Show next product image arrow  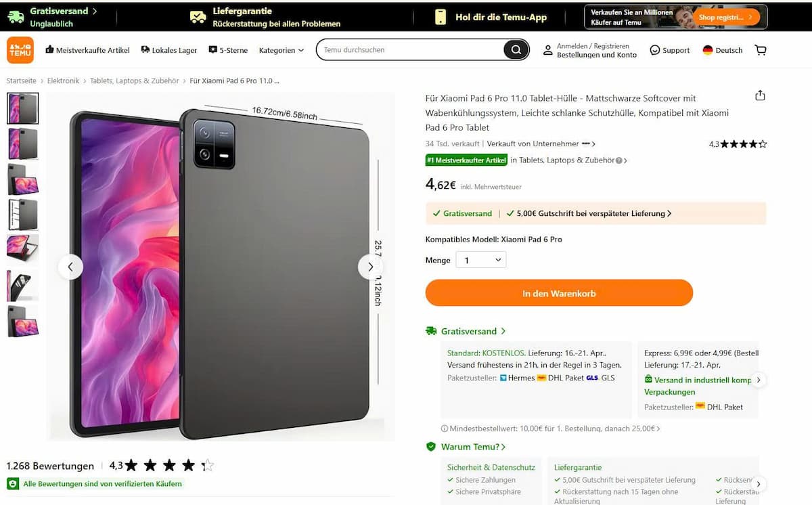tap(370, 267)
